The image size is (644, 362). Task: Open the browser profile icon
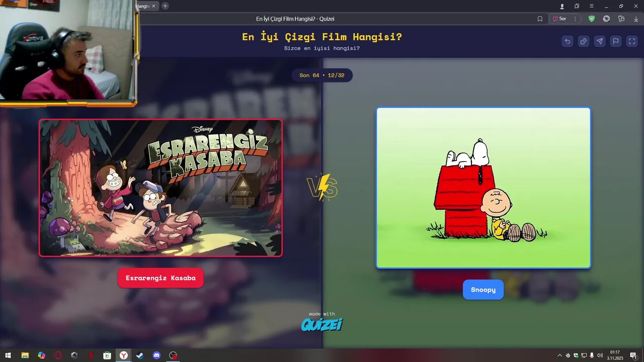pos(562,6)
